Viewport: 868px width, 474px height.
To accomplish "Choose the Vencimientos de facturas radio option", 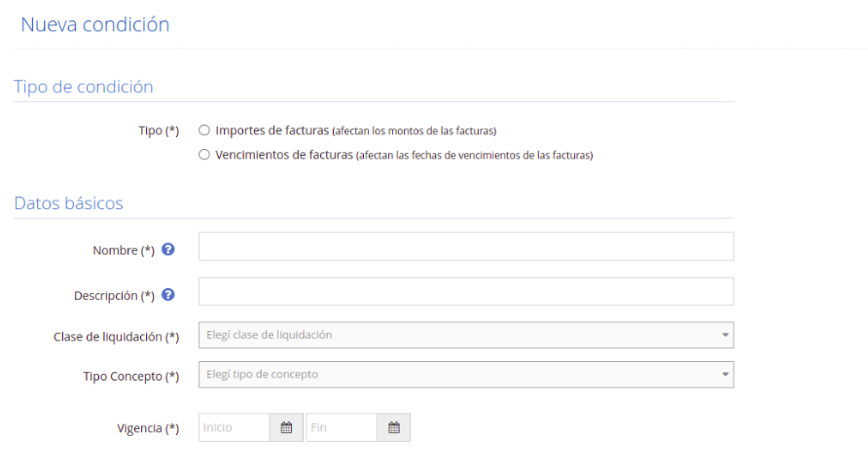I will [x=204, y=155].
